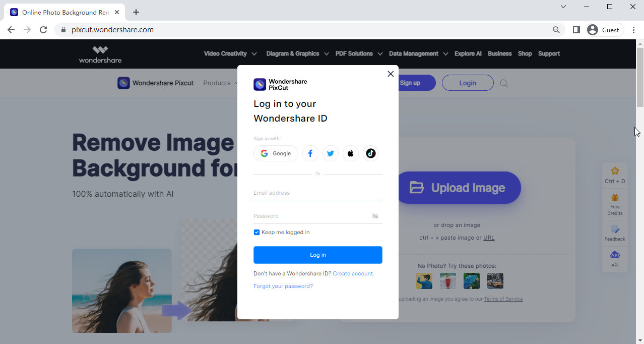644x344 pixels.
Task: Click the Create account link
Action: click(353, 273)
